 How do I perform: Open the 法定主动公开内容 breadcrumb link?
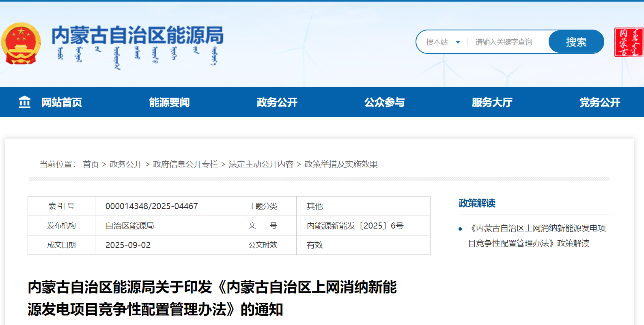(261, 164)
